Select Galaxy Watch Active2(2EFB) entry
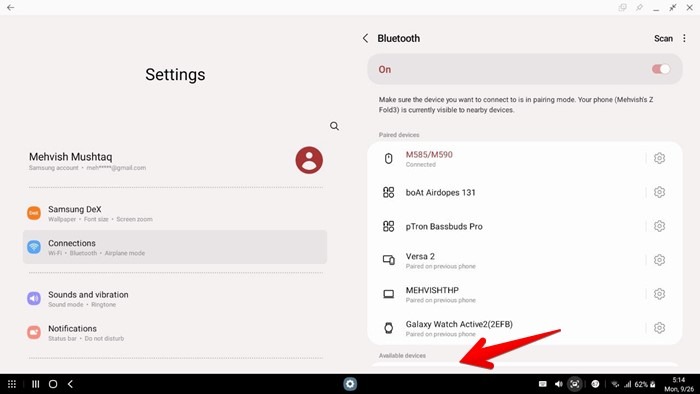700x394 pixels. [507, 328]
